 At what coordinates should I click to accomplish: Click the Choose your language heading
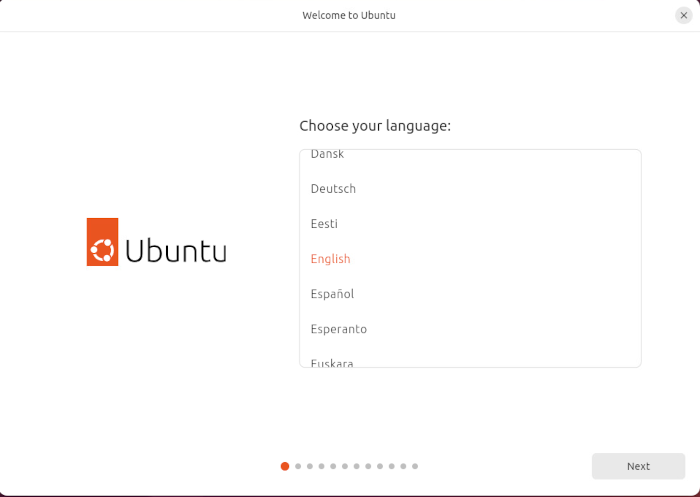pos(375,126)
